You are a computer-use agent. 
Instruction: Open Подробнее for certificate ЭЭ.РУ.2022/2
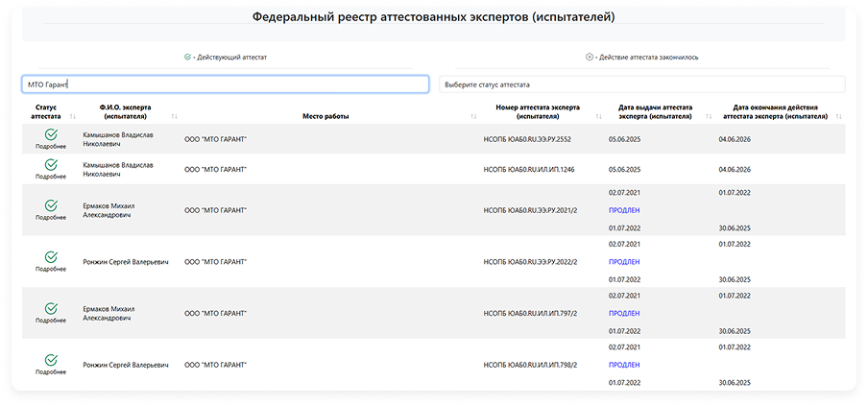[x=51, y=270]
